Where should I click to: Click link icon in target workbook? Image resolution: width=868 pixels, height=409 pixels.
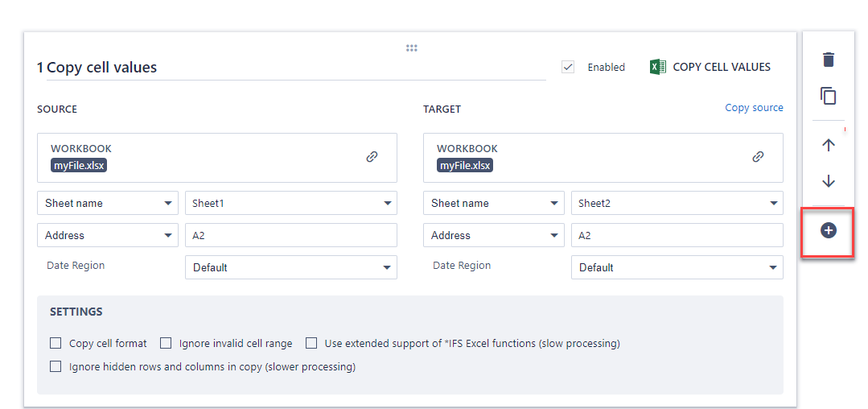tap(758, 157)
